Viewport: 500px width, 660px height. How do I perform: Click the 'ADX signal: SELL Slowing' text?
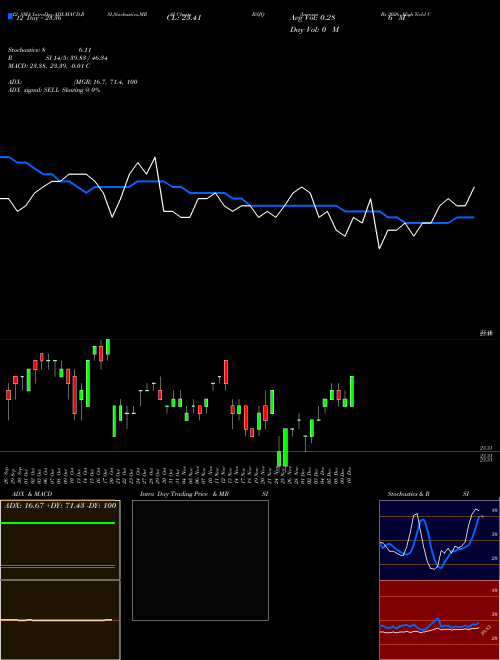(54, 90)
